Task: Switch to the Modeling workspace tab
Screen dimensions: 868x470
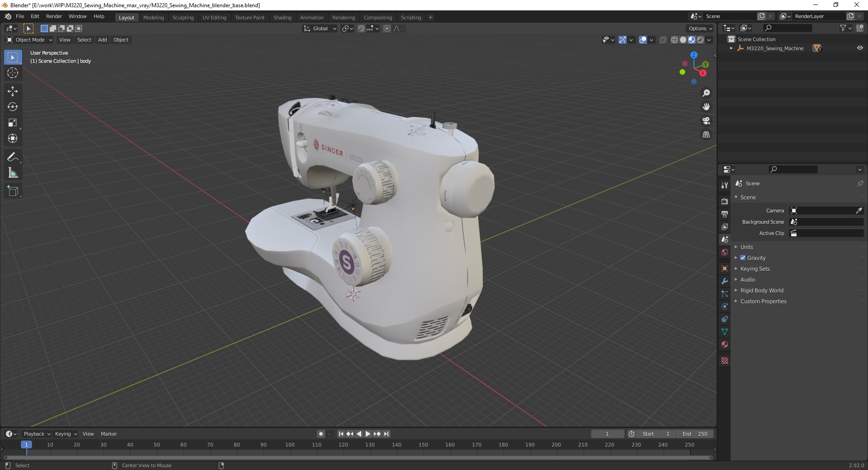Action: [153, 18]
